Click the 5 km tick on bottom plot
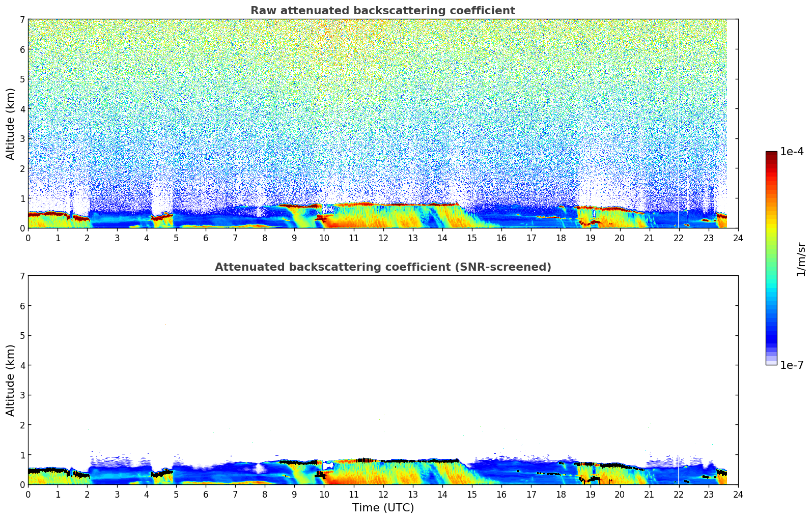Screen dimensions: 812x519 click(22, 335)
